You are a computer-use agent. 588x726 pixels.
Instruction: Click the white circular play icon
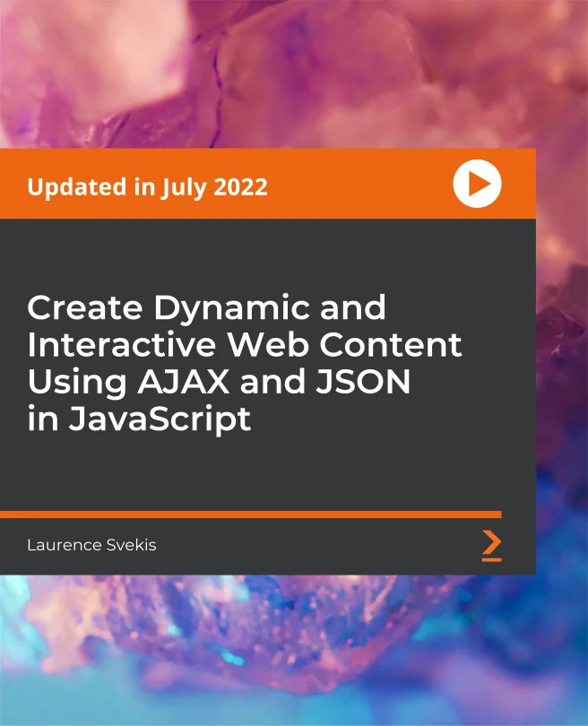click(x=477, y=184)
